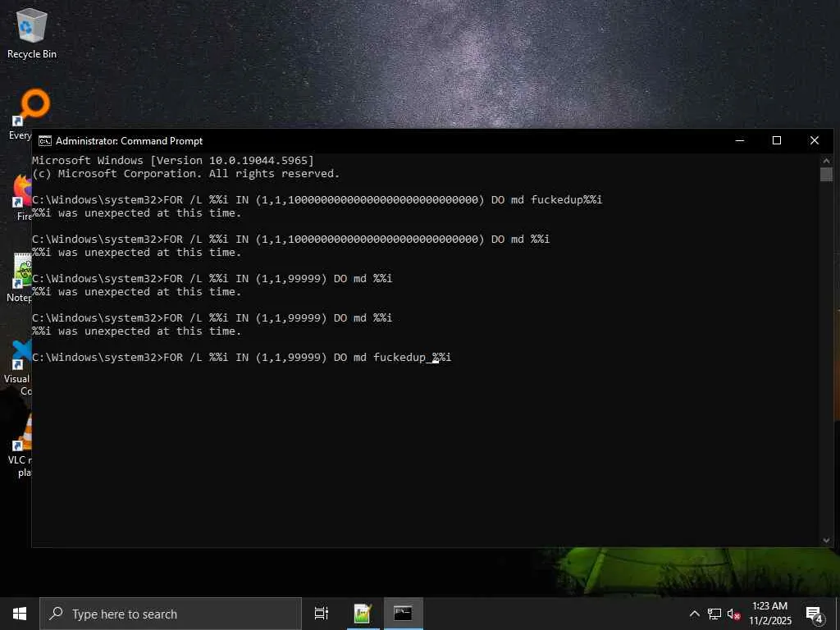
Task: Click the muted volume tray icon
Action: (x=733, y=614)
